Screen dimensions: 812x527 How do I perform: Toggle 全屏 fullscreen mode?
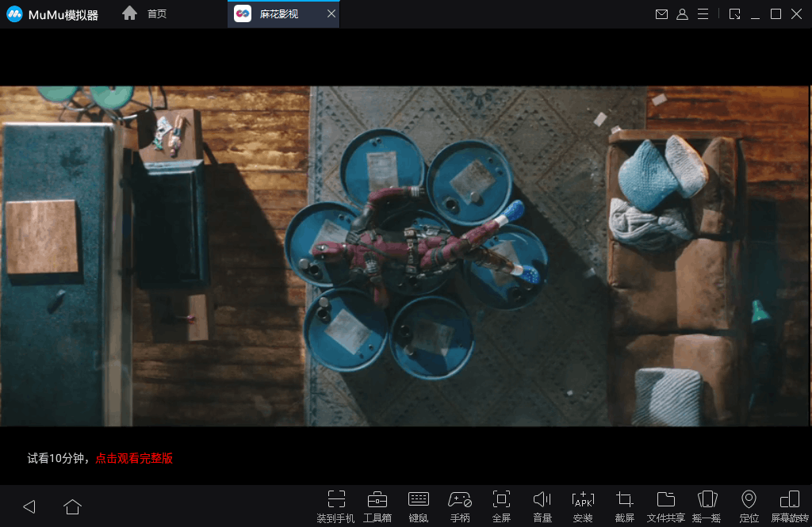(501, 499)
